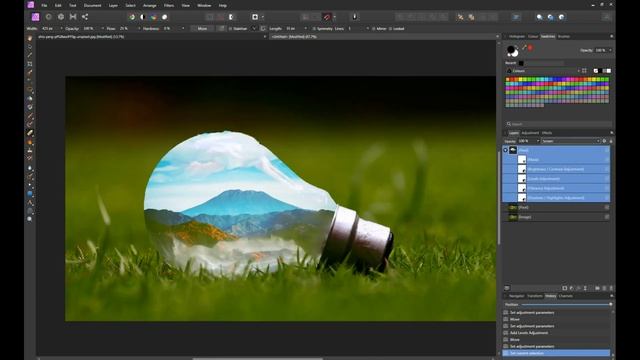Click the Assistant toolbar icon
Image resolution: width=640 pixels, height=360 pixels.
[x=354, y=17]
